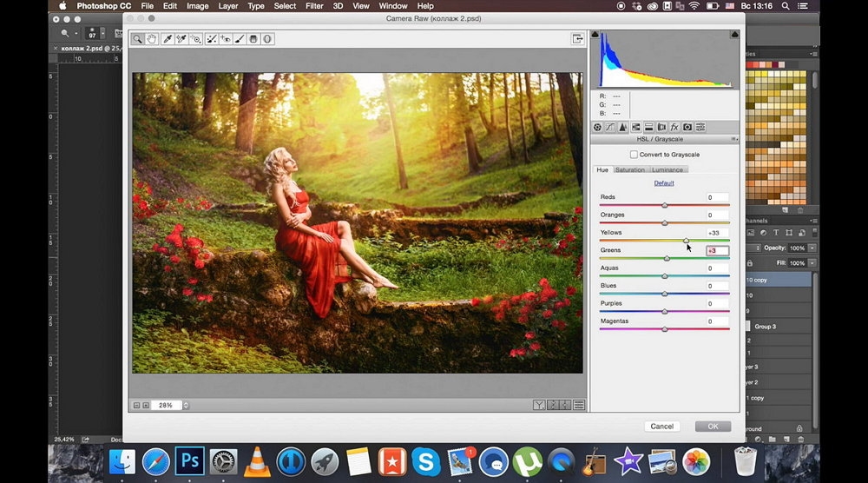Switch to the Luminance tab
868x483 pixels.
click(x=667, y=170)
